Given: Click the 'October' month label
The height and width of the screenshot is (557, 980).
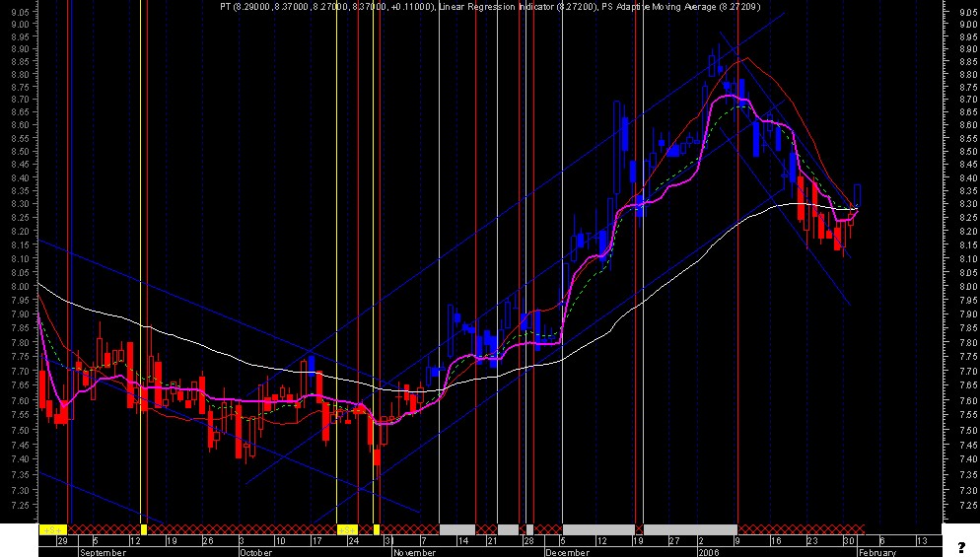Looking at the screenshot, I should [255, 553].
